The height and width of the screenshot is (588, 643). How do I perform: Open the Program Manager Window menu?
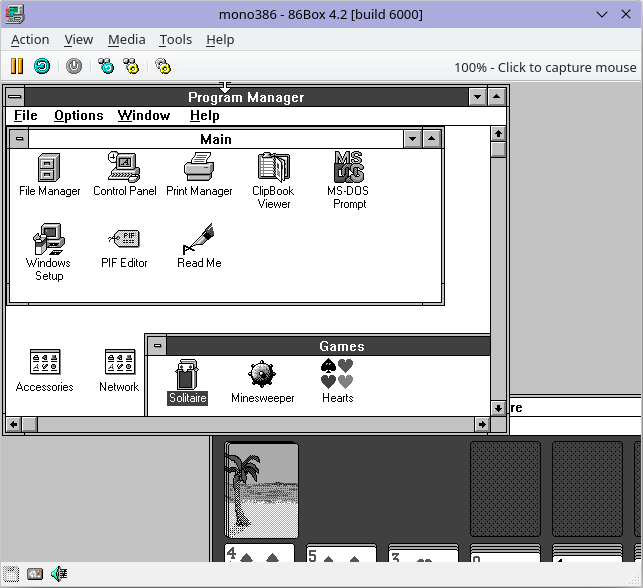pyautogui.click(x=144, y=116)
